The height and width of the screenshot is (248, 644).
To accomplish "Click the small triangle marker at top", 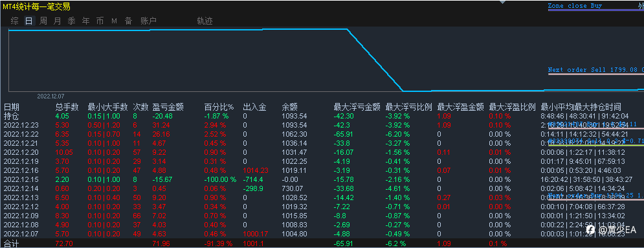I will (502, 2).
